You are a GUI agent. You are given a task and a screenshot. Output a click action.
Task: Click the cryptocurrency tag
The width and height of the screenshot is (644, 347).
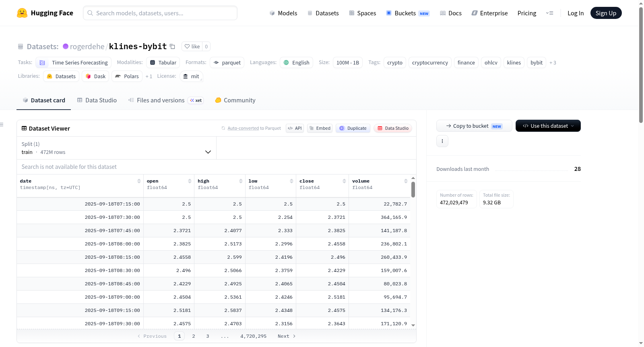(430, 62)
